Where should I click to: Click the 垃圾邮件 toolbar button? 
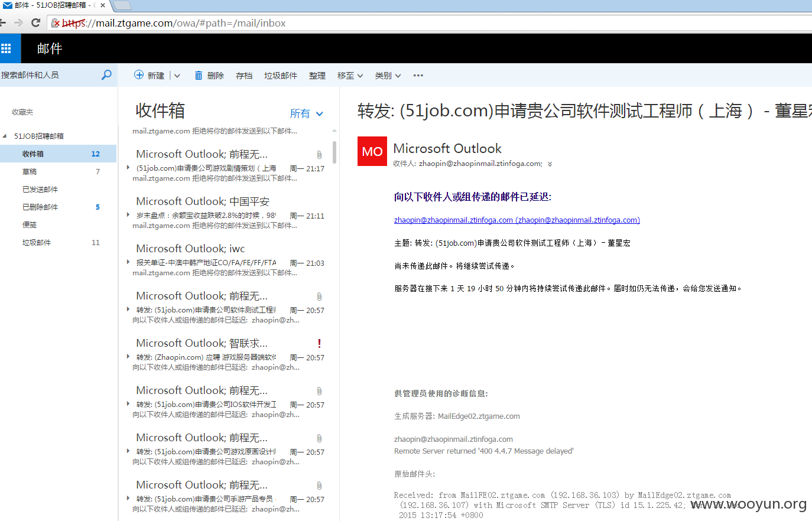pos(281,76)
